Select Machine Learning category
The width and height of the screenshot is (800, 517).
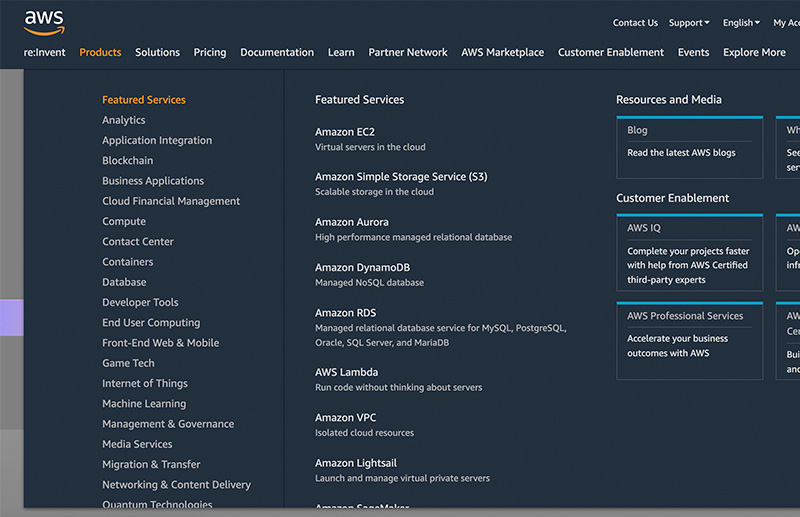tap(144, 404)
